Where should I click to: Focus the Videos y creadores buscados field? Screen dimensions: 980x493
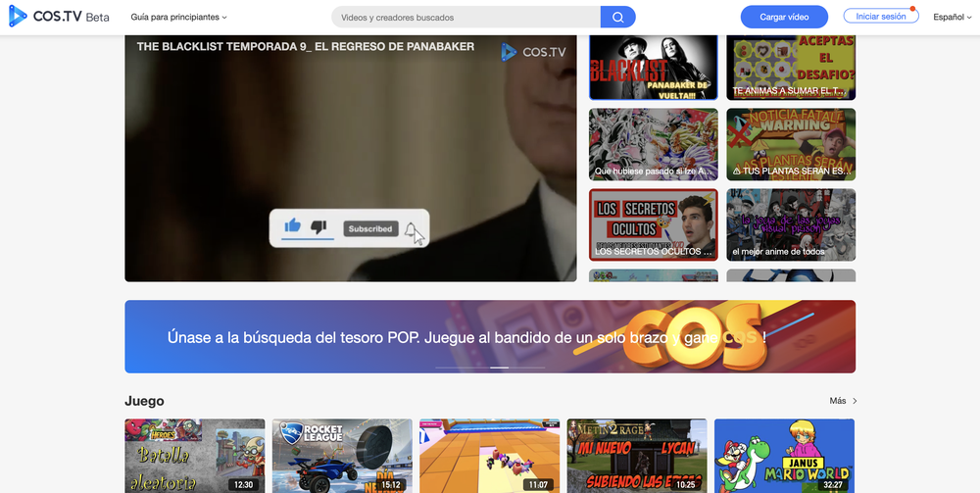coord(465,17)
